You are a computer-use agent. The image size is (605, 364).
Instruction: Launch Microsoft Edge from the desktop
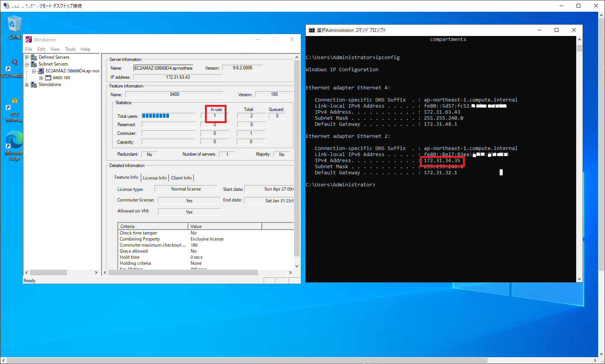pos(14,146)
